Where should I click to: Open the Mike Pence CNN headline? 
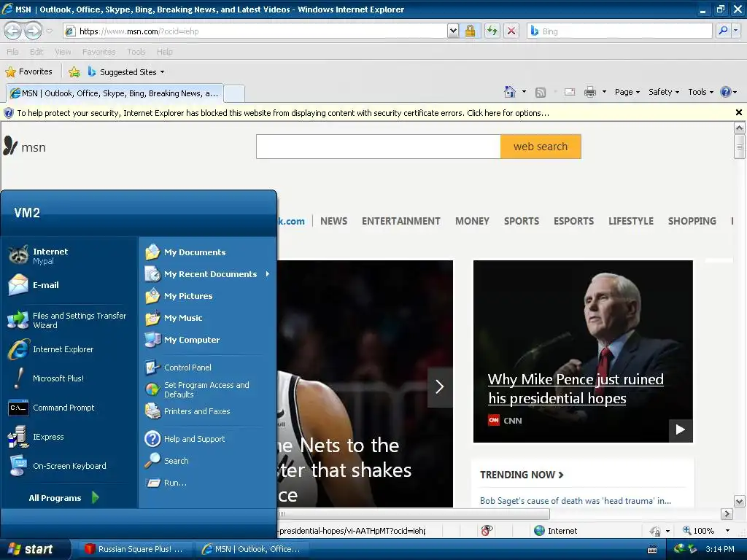tap(576, 389)
